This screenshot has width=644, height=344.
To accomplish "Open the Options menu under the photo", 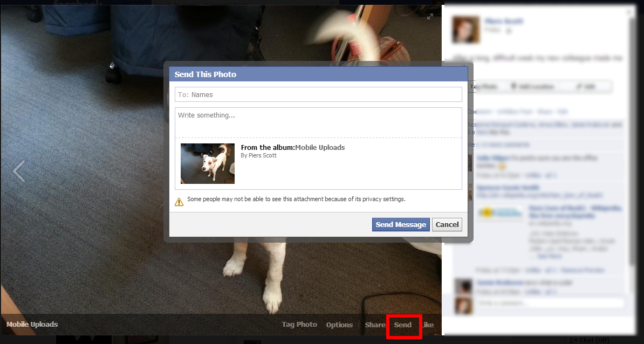I will [339, 325].
